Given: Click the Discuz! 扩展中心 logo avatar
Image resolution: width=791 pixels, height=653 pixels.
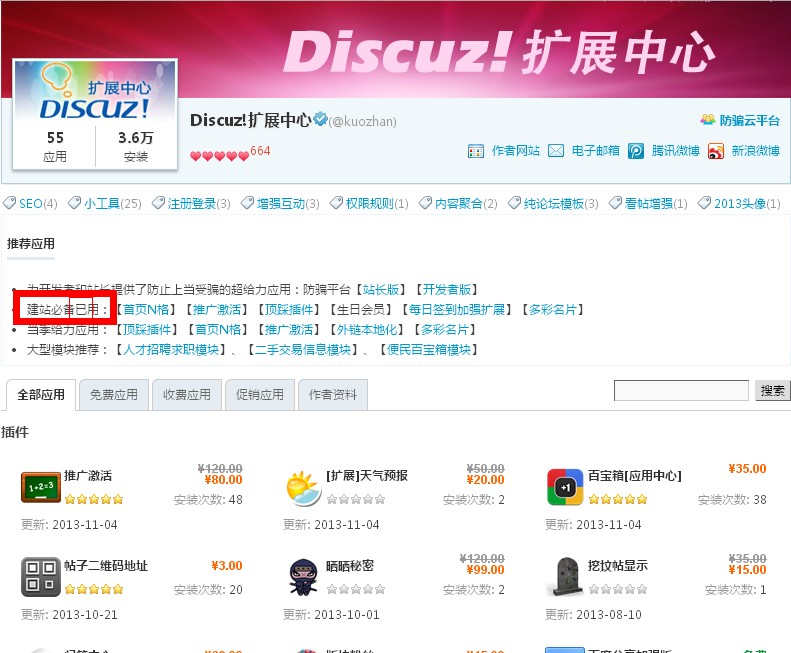Looking at the screenshot, I should pyautogui.click(x=95, y=91).
